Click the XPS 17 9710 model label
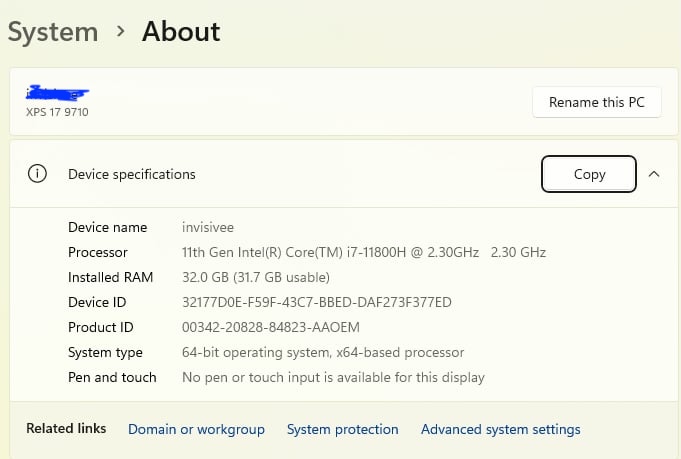 coord(57,112)
